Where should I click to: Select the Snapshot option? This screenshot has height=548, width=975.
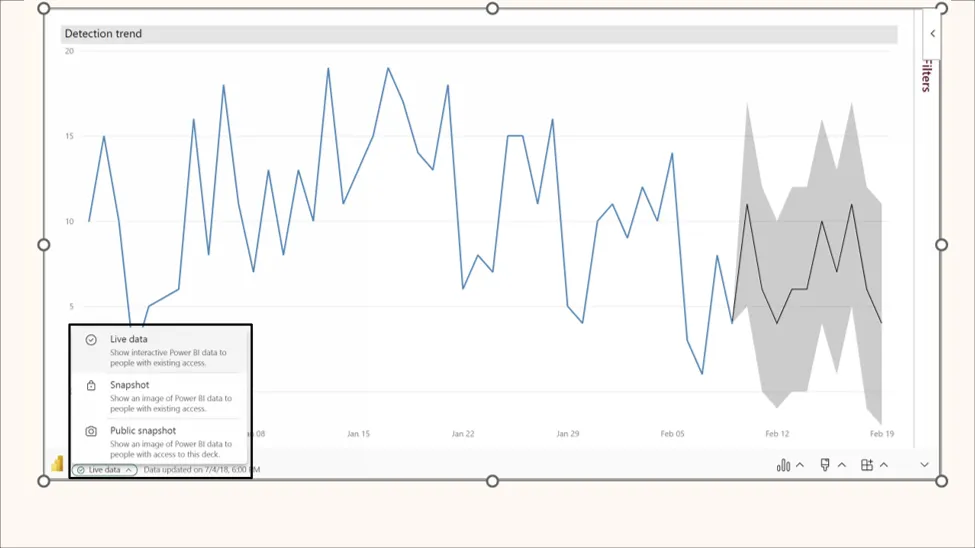tap(160, 396)
